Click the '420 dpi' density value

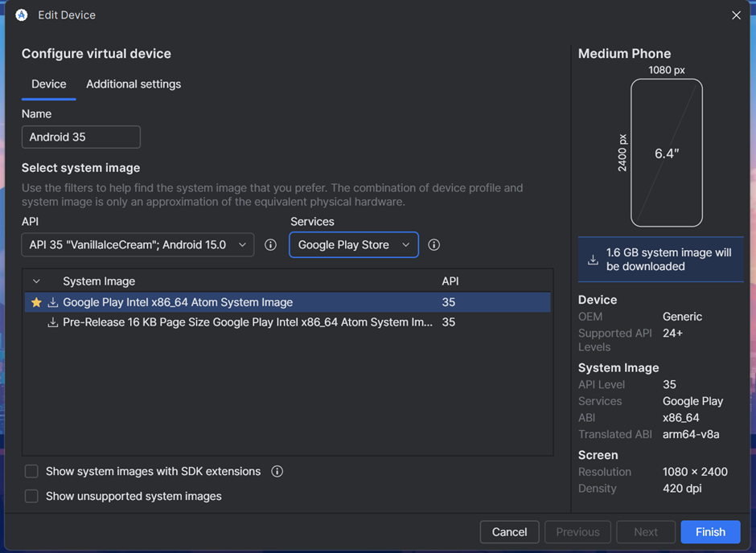(682, 489)
